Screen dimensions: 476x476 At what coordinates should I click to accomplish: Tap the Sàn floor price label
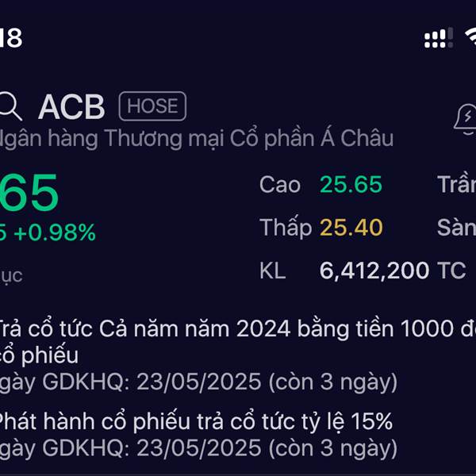(456, 228)
